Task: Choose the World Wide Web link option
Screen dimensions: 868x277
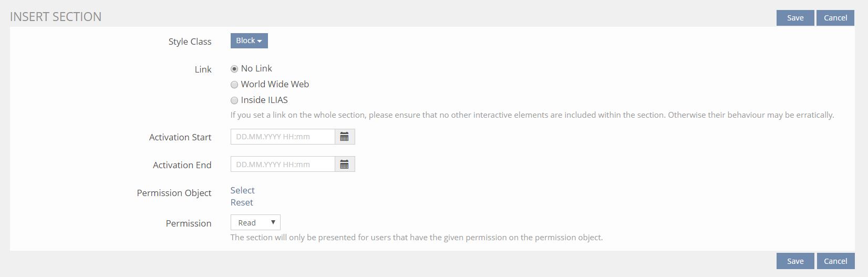Action: (234, 85)
